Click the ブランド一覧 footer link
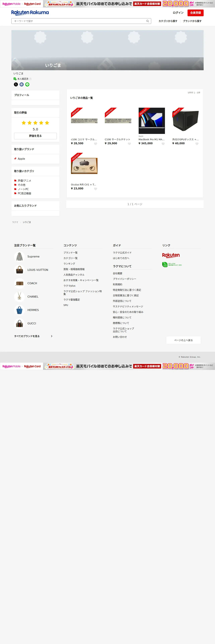The width and height of the screenshot is (215, 644). [70, 253]
